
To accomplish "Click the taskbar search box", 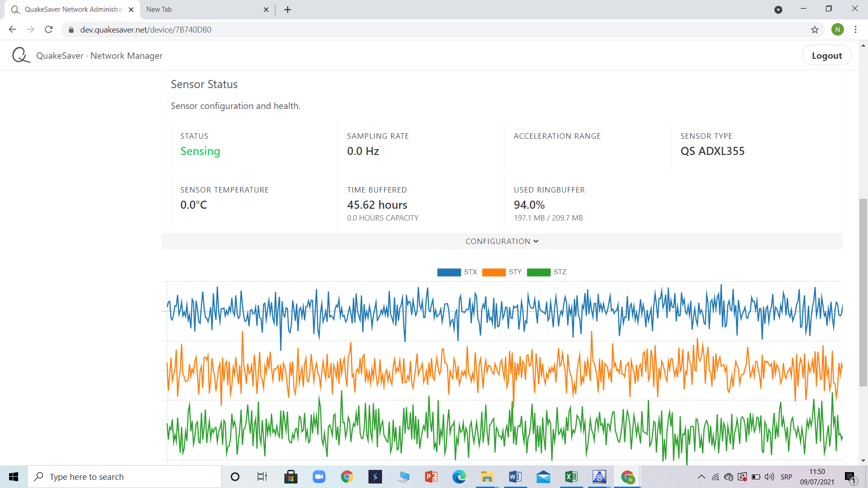I will point(124,477).
